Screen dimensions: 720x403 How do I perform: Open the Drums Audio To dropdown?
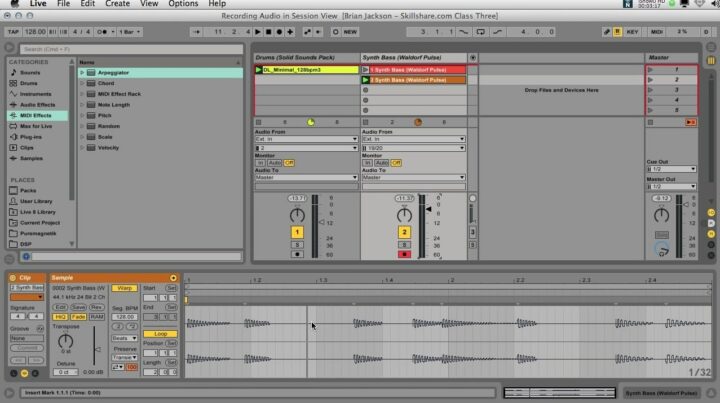(305, 178)
